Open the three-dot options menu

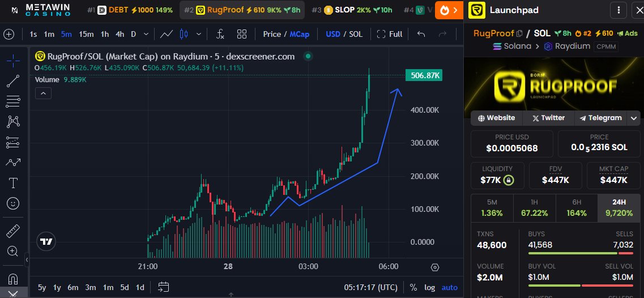pos(619,10)
